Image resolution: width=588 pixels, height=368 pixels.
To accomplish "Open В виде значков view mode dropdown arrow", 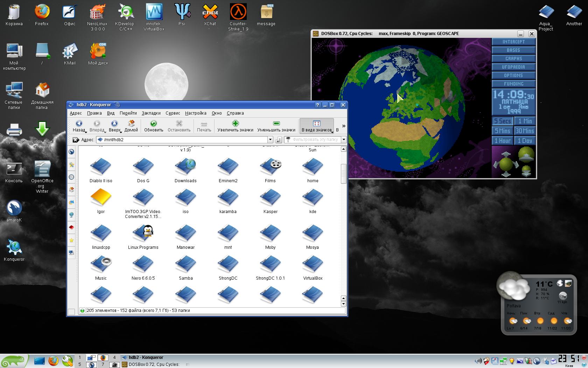I will 332,132.
